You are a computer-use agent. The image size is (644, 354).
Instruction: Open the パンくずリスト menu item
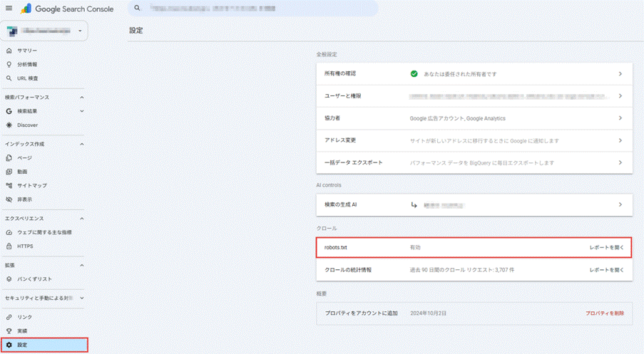pyautogui.click(x=44, y=279)
